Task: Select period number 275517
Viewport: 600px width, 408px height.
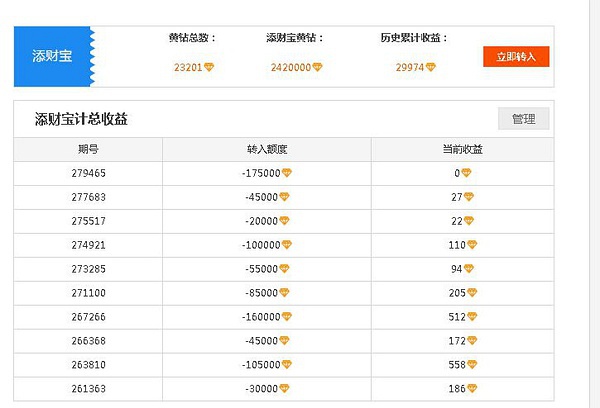Action: click(x=88, y=221)
